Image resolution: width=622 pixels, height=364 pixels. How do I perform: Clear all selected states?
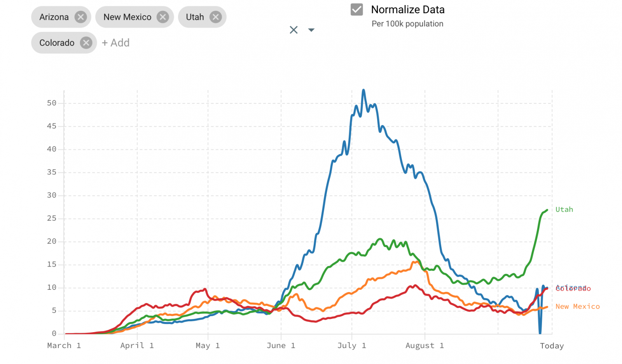tap(294, 30)
